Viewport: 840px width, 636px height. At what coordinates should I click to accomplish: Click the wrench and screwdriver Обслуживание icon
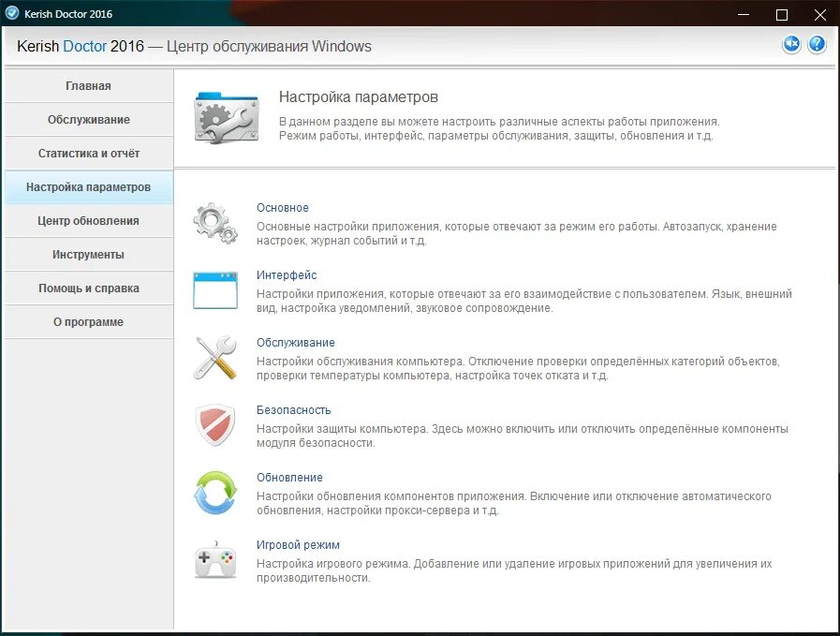click(x=215, y=358)
